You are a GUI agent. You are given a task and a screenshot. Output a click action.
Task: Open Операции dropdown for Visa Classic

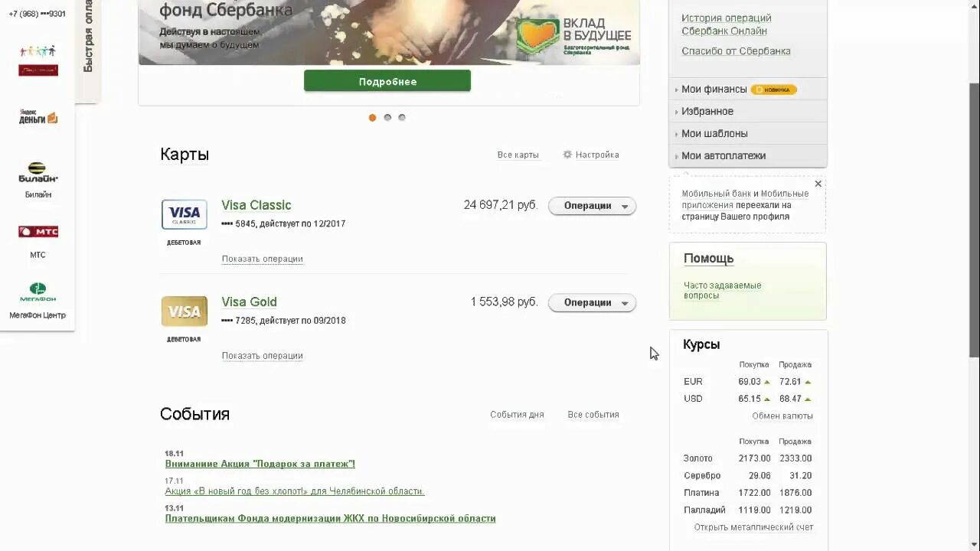592,206
